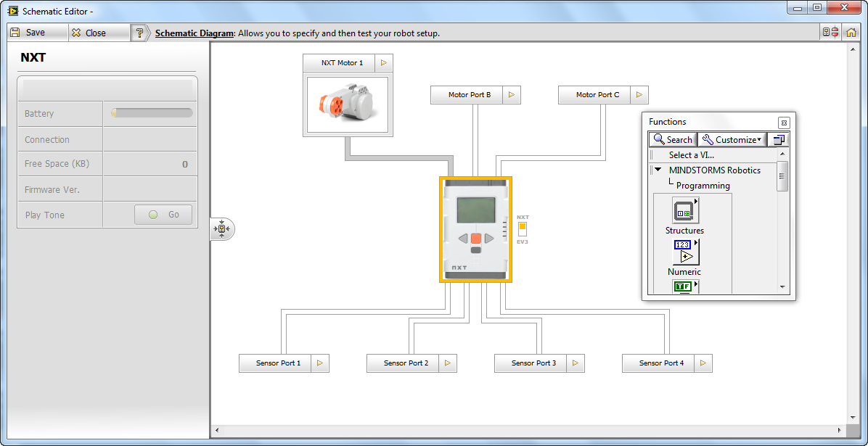The image size is (868, 446).
Task: Click the Close toolbar button
Action: [x=98, y=33]
